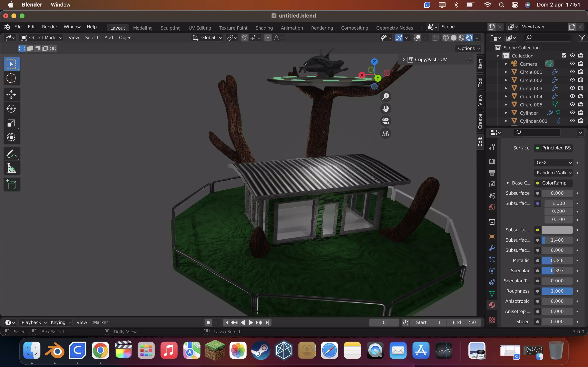
Task: Toggle camera view in the viewport
Action: click(386, 121)
